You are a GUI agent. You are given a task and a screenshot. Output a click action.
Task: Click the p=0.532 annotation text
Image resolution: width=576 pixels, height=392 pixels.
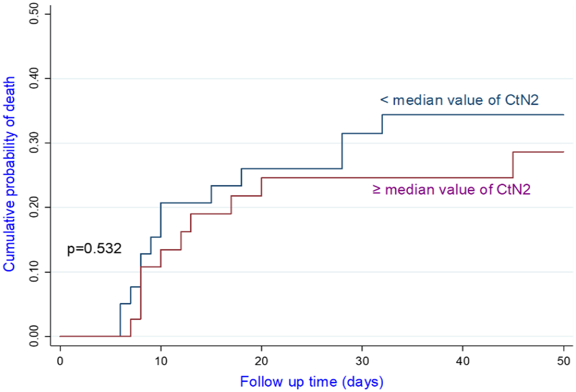pyautogui.click(x=94, y=249)
